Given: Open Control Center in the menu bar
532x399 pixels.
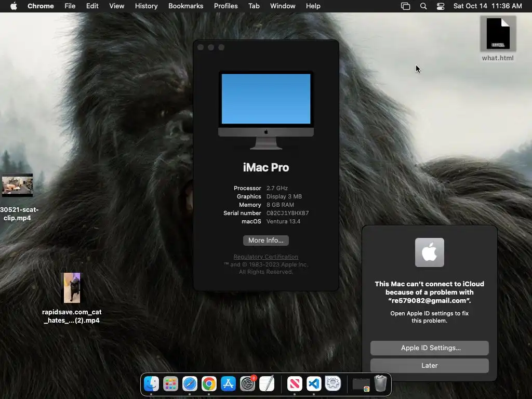Looking at the screenshot, I should 441,6.
